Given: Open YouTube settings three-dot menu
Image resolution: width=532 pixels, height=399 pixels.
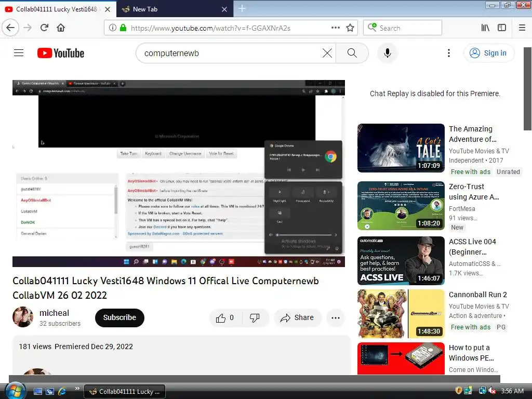Looking at the screenshot, I should coord(449,53).
